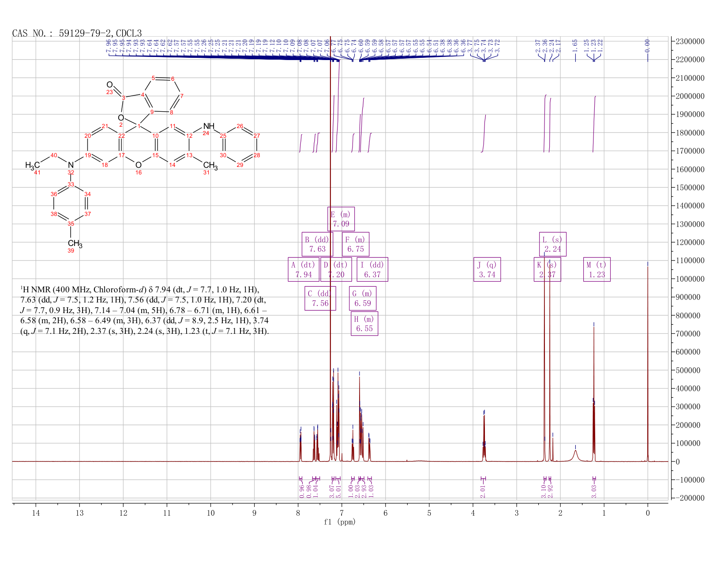
Task: Click multiplet label J (q) 3.74
Action: [487, 269]
